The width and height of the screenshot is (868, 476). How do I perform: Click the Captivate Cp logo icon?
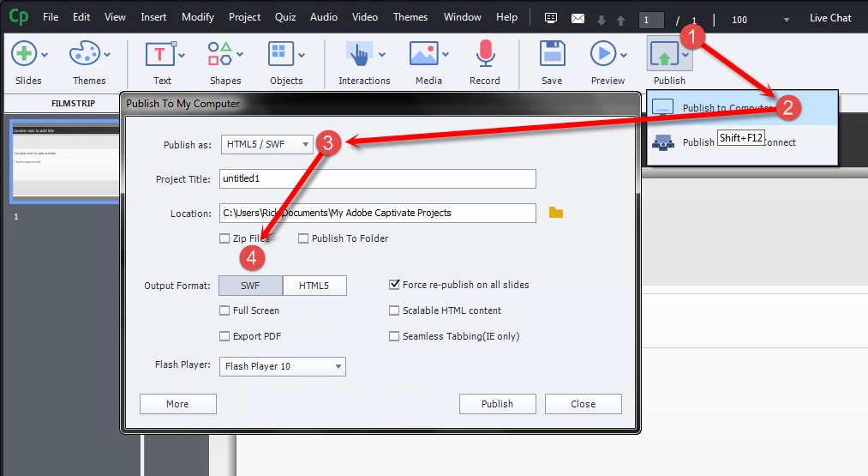tap(18, 16)
